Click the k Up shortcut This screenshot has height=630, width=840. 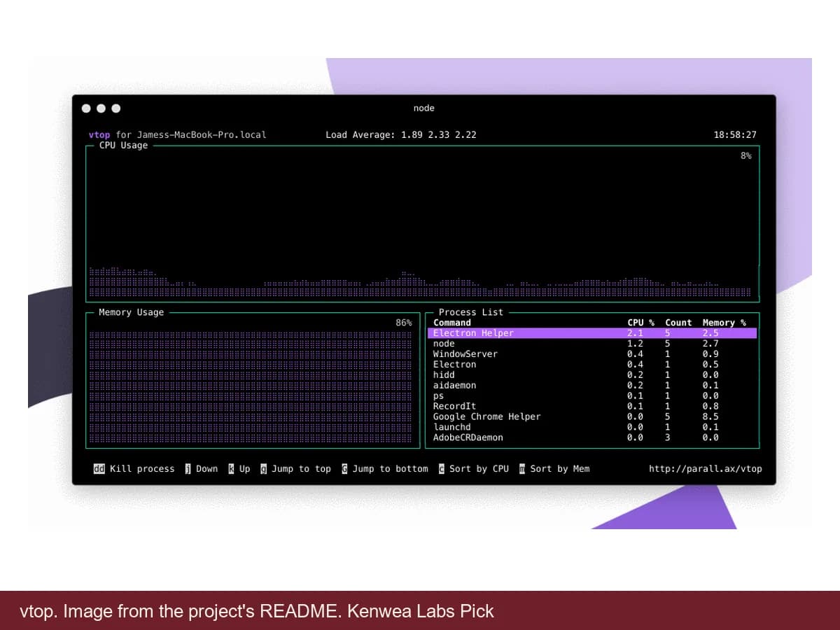pyautogui.click(x=239, y=469)
